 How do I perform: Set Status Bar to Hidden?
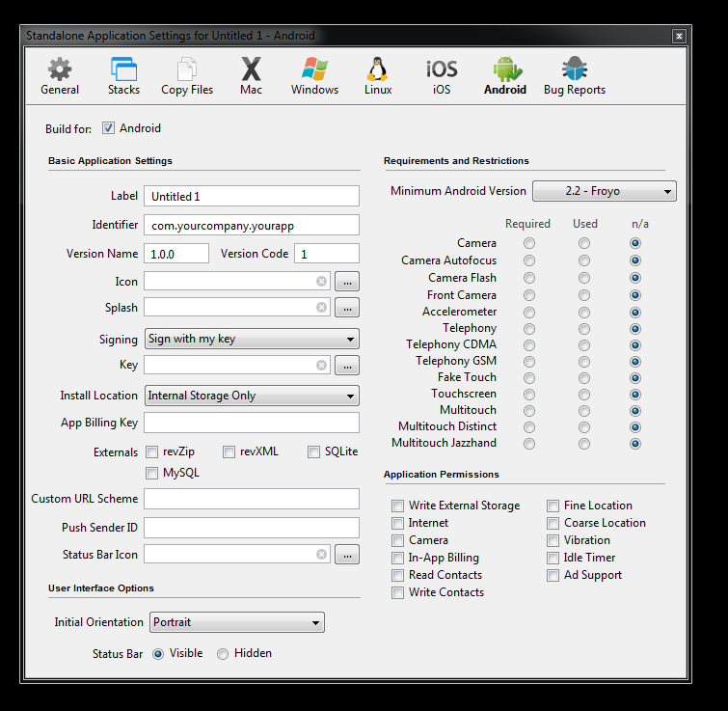coord(223,654)
